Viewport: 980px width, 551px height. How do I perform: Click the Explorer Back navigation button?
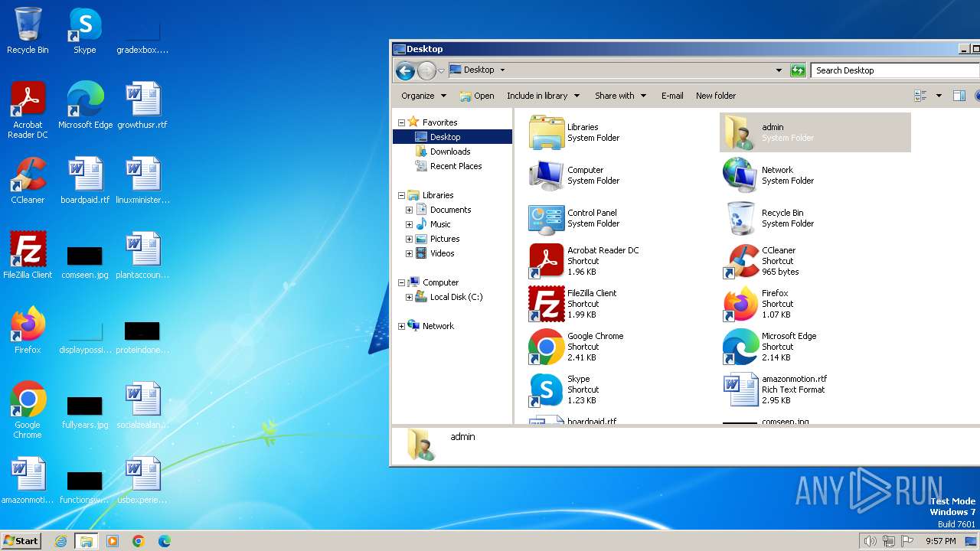click(x=406, y=70)
